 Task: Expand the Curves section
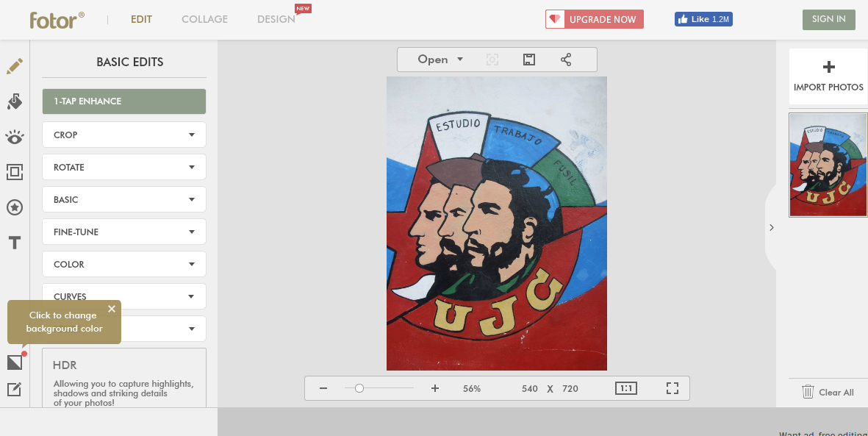coord(124,296)
